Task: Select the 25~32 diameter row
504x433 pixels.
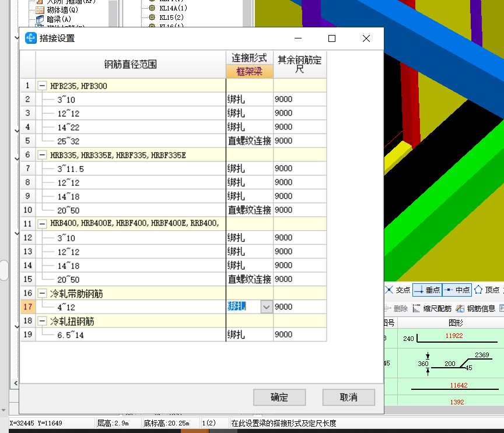Action: pos(131,140)
